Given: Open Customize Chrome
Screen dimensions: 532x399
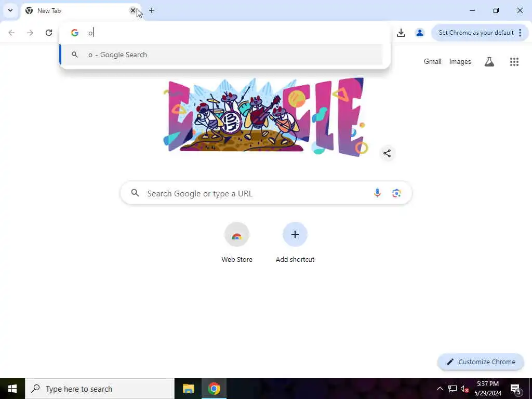Looking at the screenshot, I should pos(481,362).
